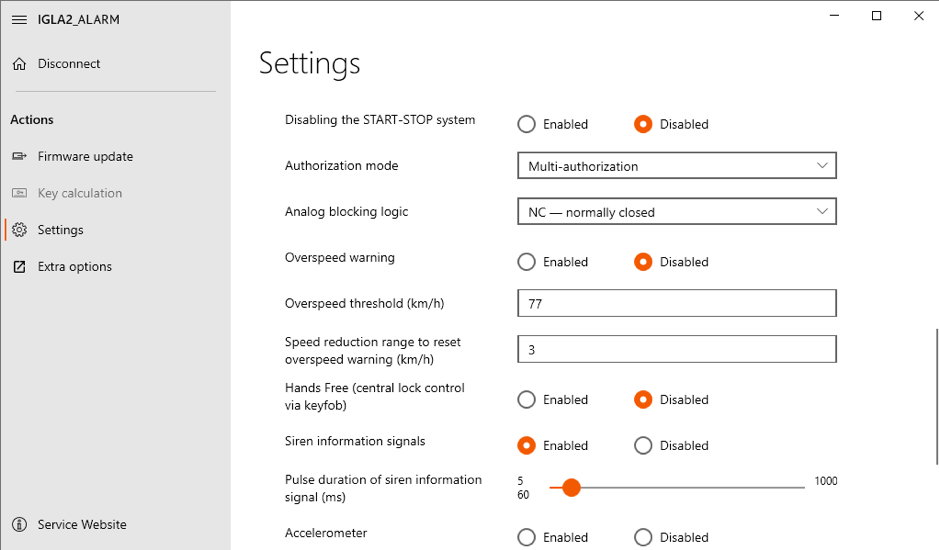Open the Authorization mode dropdown
The width and height of the screenshot is (939, 550).
pos(677,165)
